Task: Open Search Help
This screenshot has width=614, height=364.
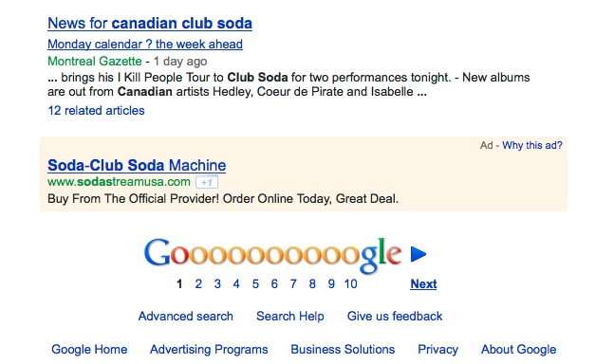Action: tap(290, 316)
